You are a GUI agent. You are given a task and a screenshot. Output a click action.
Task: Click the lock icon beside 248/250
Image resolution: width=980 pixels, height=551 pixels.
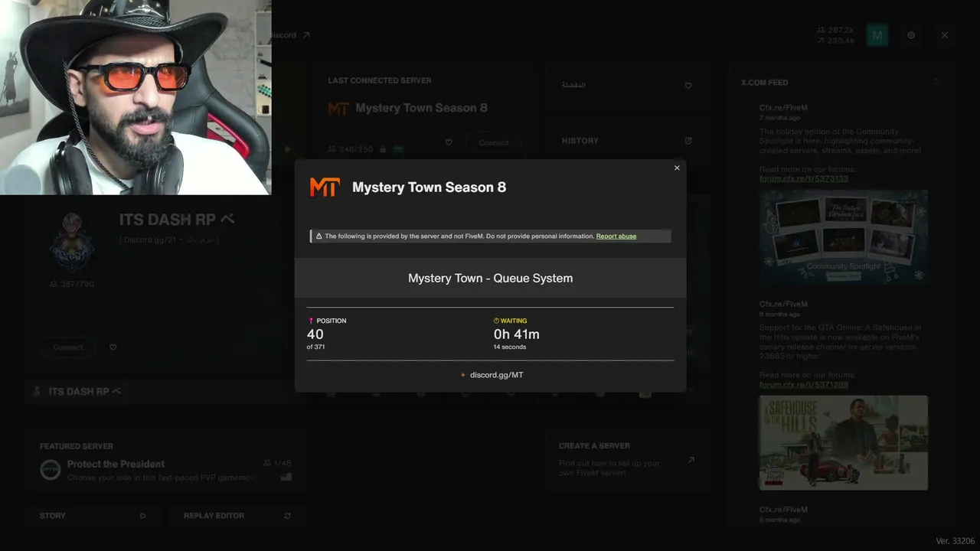tap(384, 149)
